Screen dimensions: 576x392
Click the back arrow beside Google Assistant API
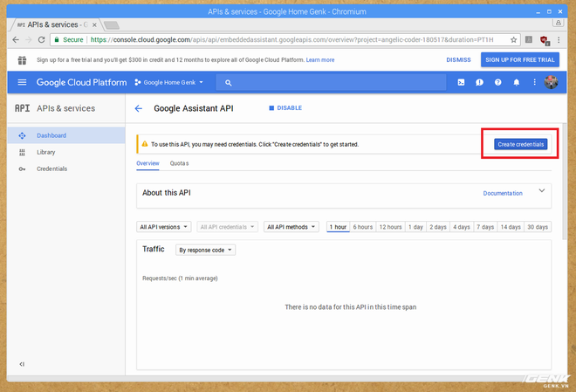[x=139, y=108]
